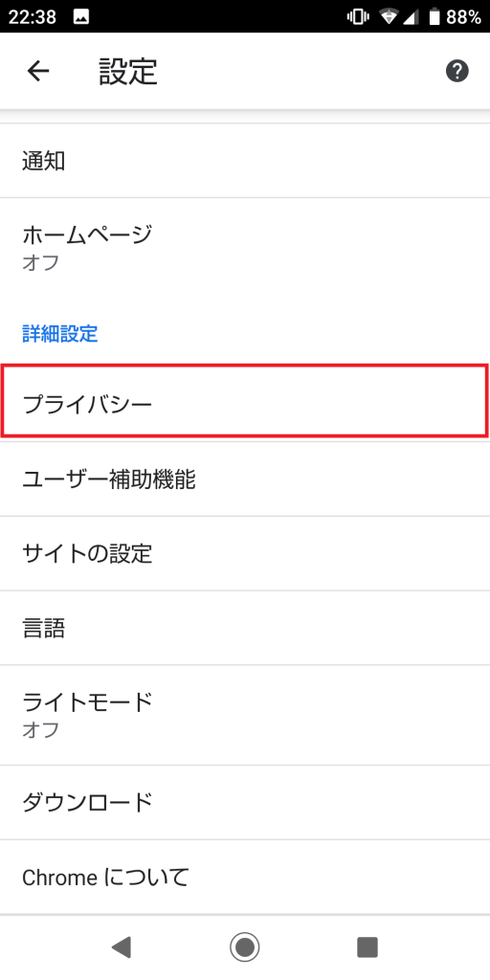This screenshot has width=490, height=980.
Task: Tap the 設定 title text
Action: coord(128,71)
